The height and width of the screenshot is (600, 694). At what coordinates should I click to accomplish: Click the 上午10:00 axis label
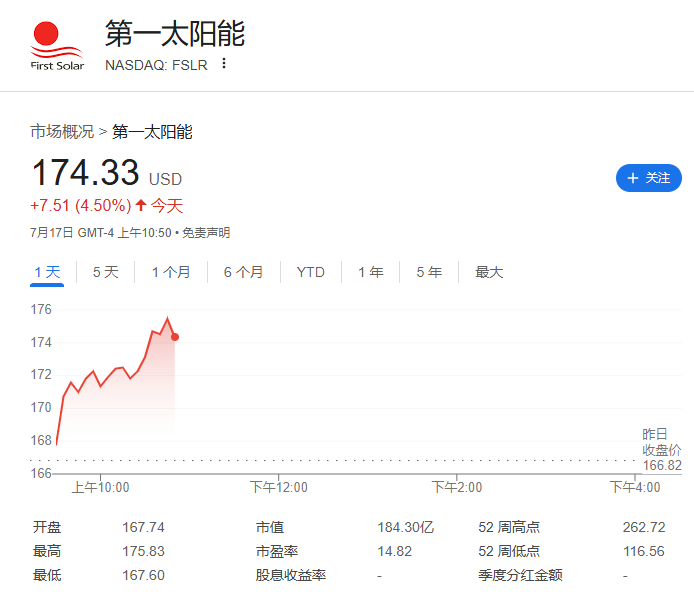pyautogui.click(x=100, y=487)
